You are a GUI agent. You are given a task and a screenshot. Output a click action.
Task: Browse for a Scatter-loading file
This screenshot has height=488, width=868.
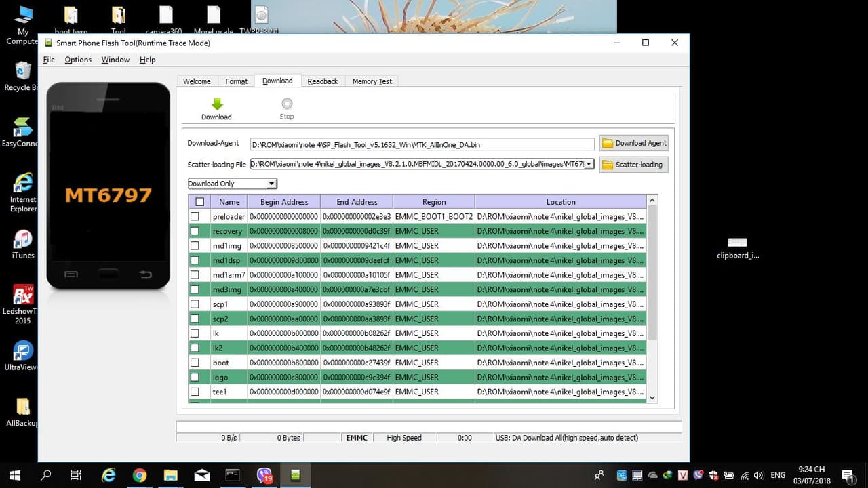(x=633, y=165)
